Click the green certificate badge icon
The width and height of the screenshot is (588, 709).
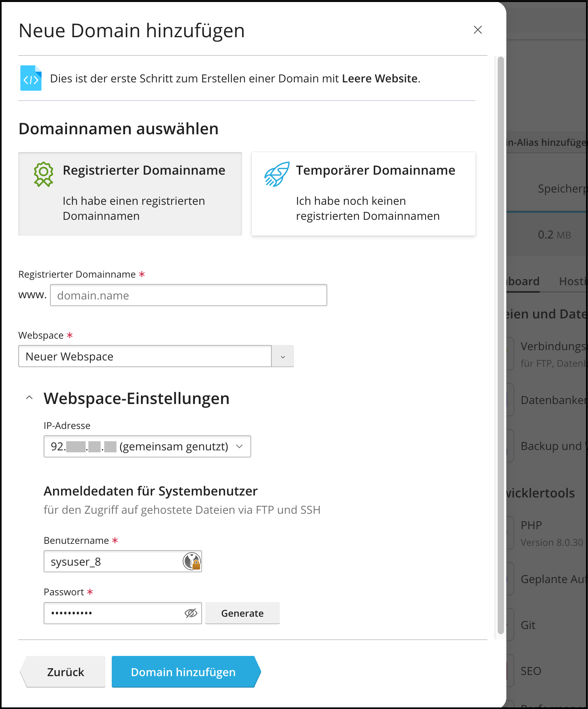[x=44, y=174]
